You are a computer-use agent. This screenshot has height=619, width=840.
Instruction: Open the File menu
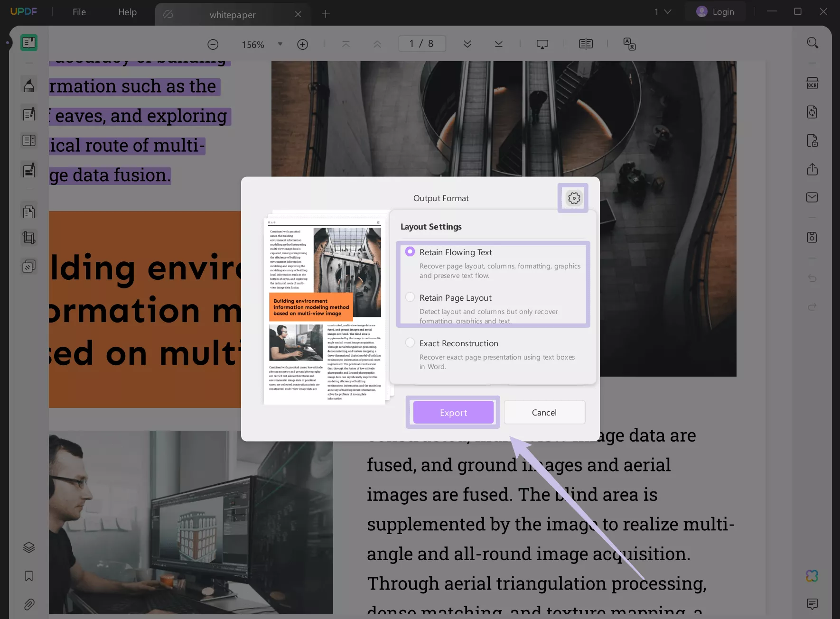79,12
